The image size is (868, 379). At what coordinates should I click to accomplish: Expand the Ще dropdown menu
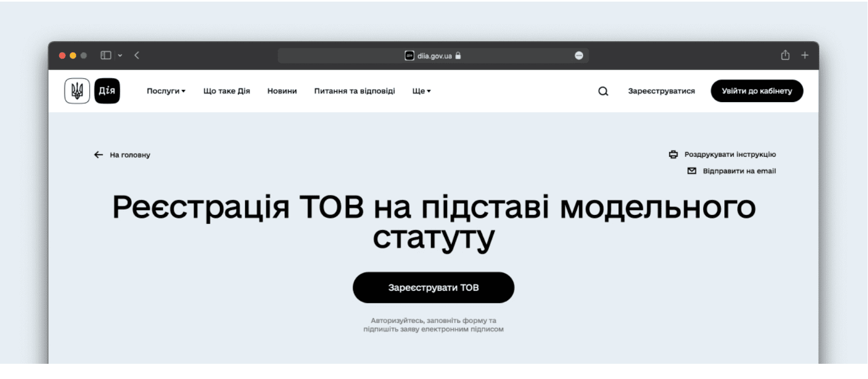pyautogui.click(x=421, y=91)
